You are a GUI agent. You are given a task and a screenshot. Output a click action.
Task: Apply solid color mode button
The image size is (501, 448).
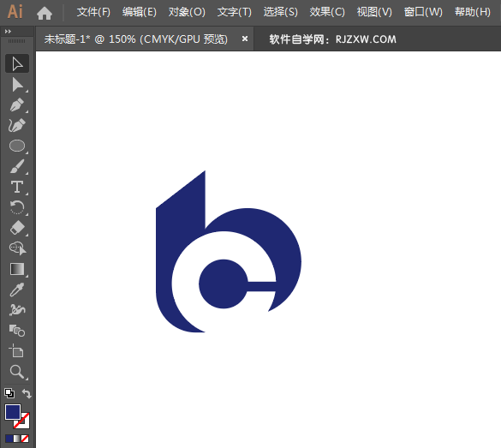pyautogui.click(x=9, y=439)
